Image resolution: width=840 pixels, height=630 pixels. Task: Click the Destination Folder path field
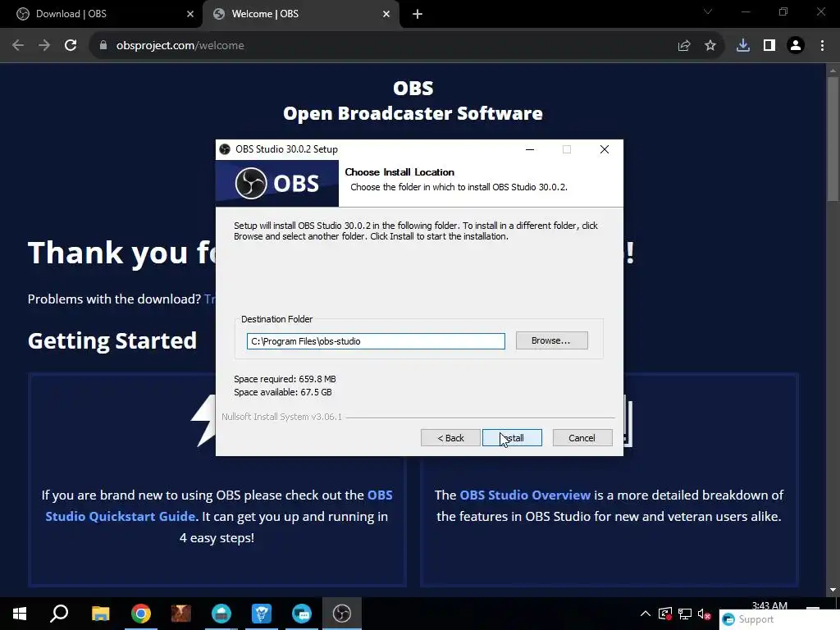(x=376, y=341)
